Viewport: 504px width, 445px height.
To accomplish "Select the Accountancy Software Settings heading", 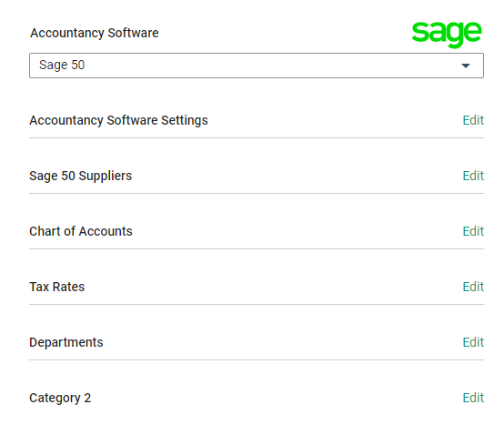I will tap(118, 120).
